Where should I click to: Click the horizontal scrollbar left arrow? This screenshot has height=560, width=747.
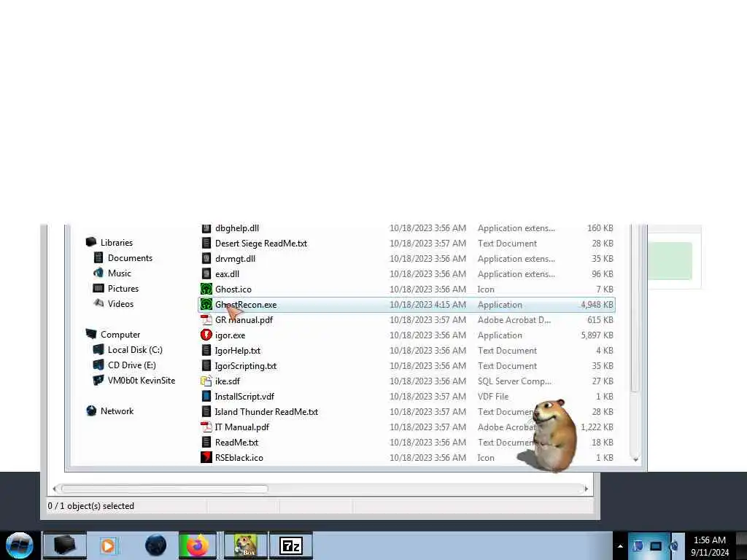pyautogui.click(x=55, y=489)
